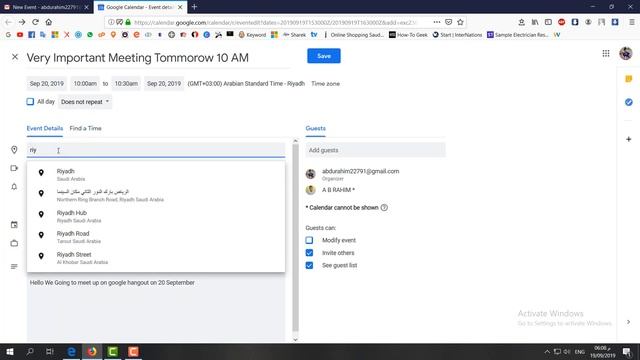Image resolution: width=640 pixels, height=360 pixels.
Task: Click the Time zone link
Action: coord(325,84)
